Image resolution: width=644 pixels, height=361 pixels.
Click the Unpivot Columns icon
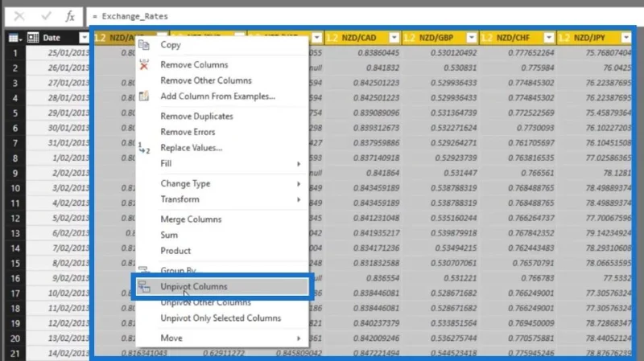pyautogui.click(x=144, y=287)
